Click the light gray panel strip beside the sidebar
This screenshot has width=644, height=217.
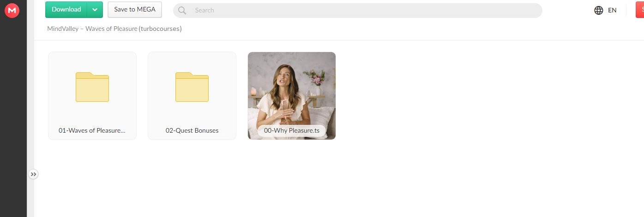30,92
